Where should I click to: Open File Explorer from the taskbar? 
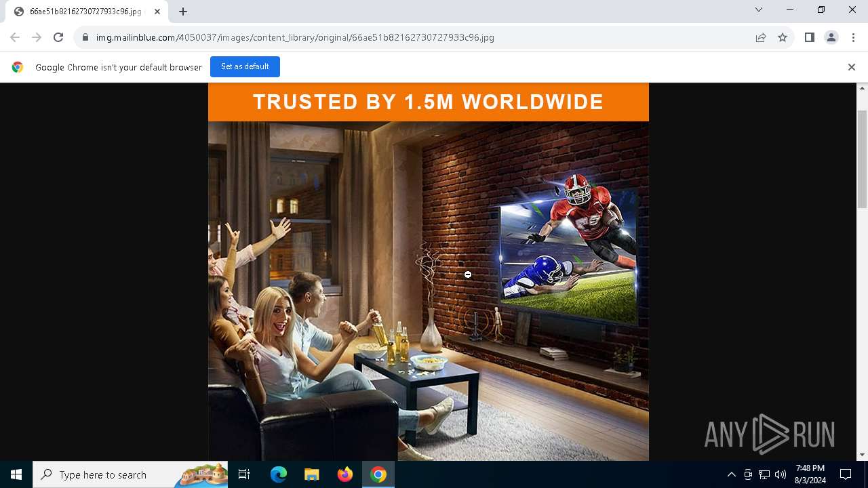coord(312,474)
